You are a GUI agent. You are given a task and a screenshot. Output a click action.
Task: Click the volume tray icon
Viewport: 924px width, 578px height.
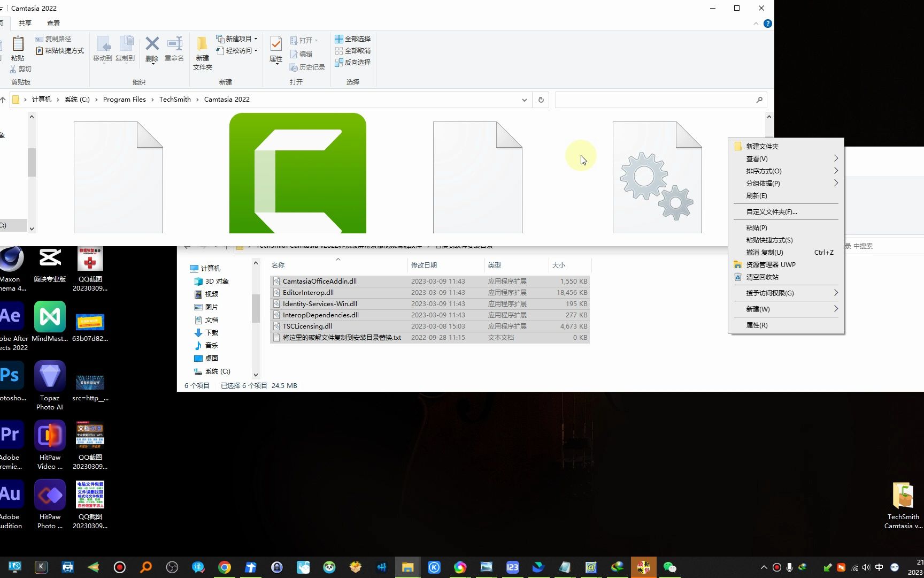coord(866,567)
